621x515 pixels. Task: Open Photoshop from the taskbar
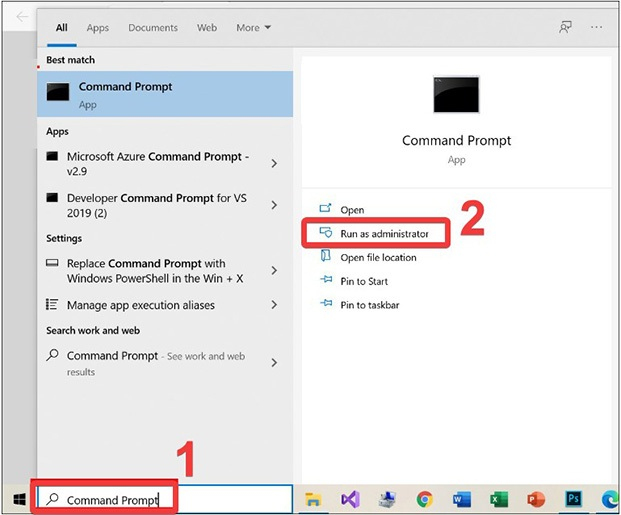pos(574,499)
